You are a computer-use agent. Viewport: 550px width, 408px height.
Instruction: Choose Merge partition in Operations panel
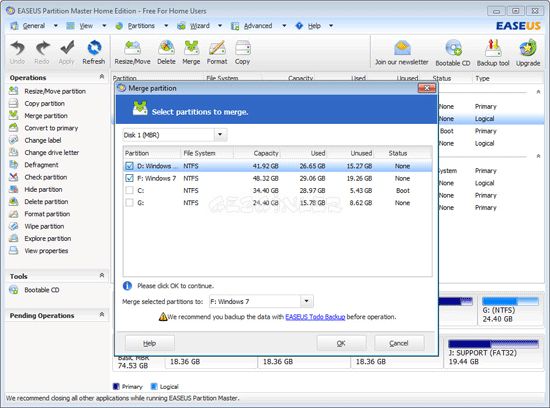click(46, 116)
